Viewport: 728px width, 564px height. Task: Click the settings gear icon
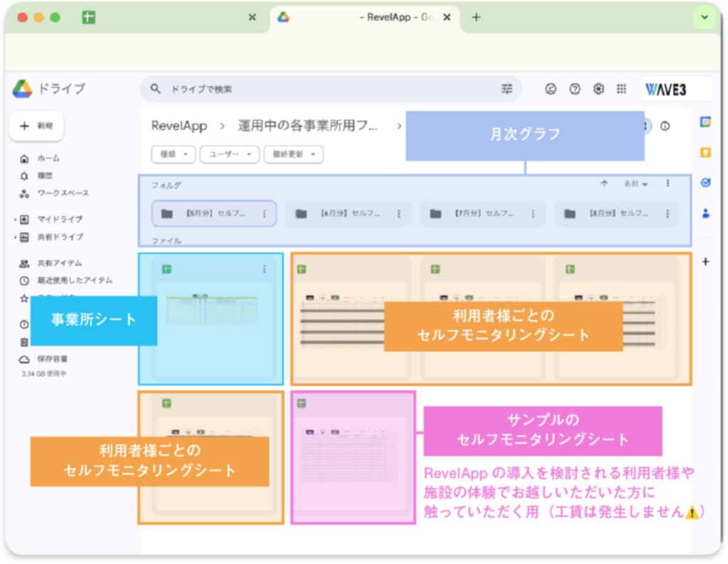pyautogui.click(x=599, y=89)
